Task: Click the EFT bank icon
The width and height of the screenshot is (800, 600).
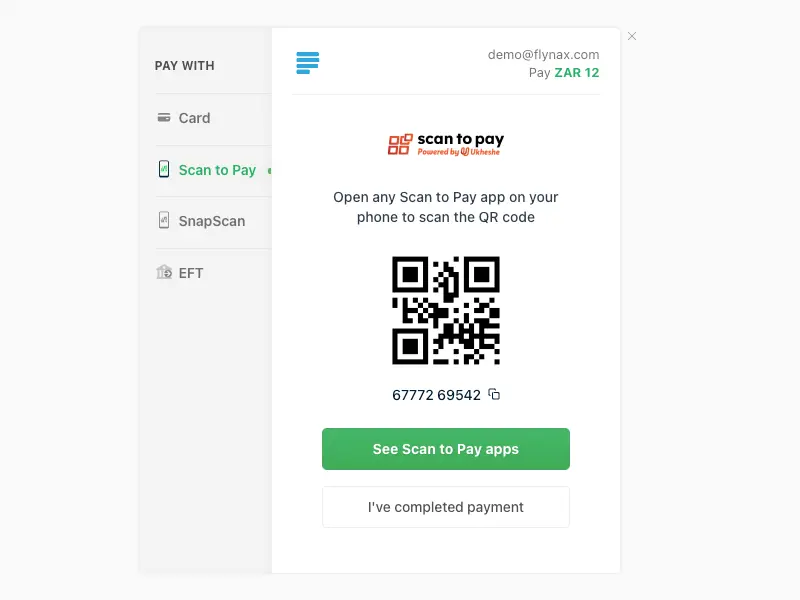Action: pos(164,272)
